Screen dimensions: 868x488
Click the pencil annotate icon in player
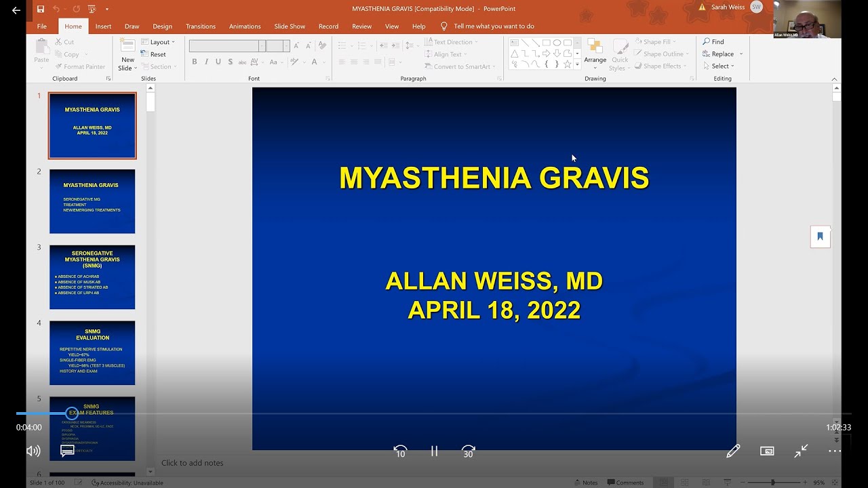(733, 451)
